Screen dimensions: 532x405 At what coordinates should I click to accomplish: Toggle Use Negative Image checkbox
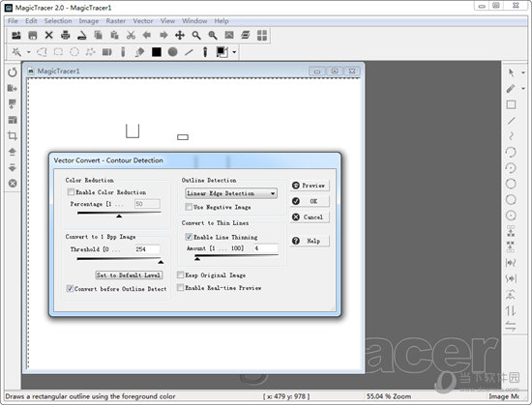[189, 207]
